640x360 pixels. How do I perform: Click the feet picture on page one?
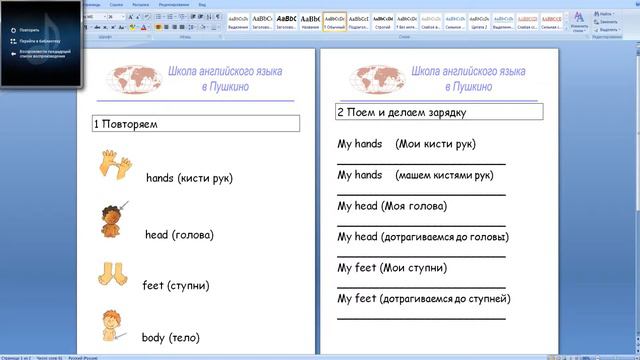coord(113,274)
